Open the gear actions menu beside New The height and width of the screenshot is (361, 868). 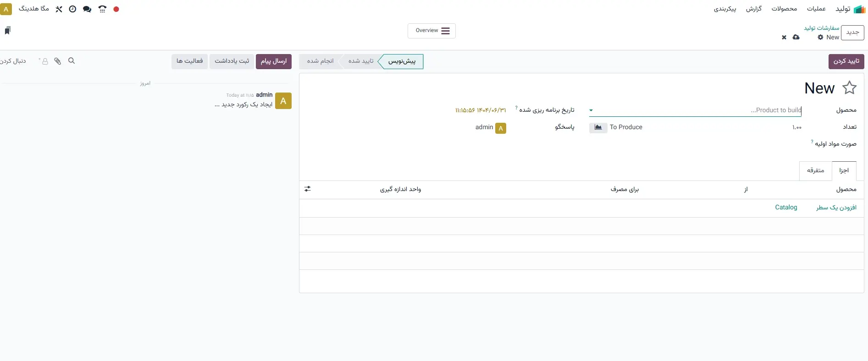[820, 38]
